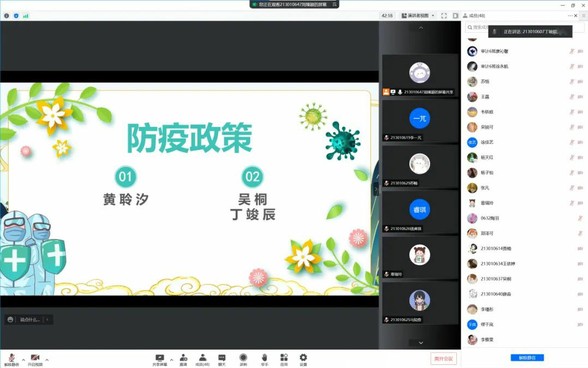Select member 213010614 in the member list
This screenshot has height=368, width=588.
[x=524, y=248]
